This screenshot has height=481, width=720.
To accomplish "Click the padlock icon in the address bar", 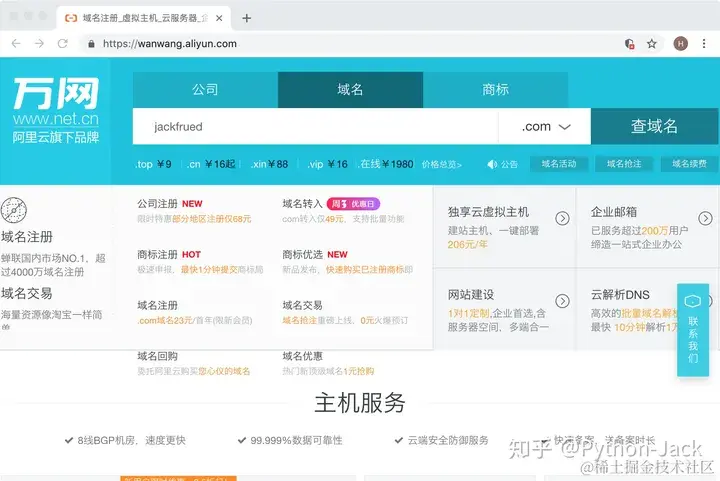I will click(91, 44).
